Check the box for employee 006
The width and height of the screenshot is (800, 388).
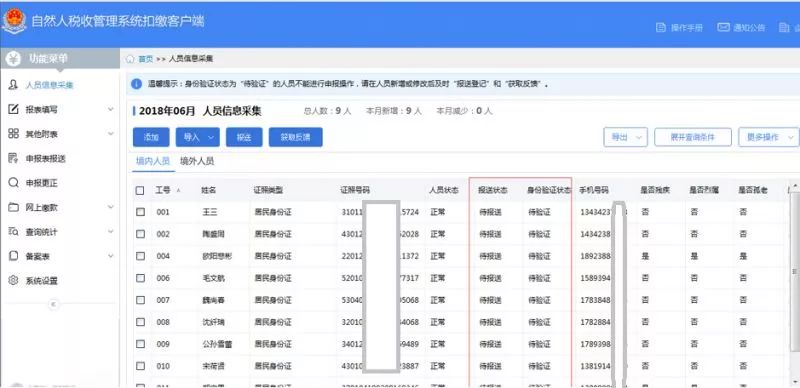click(140, 278)
